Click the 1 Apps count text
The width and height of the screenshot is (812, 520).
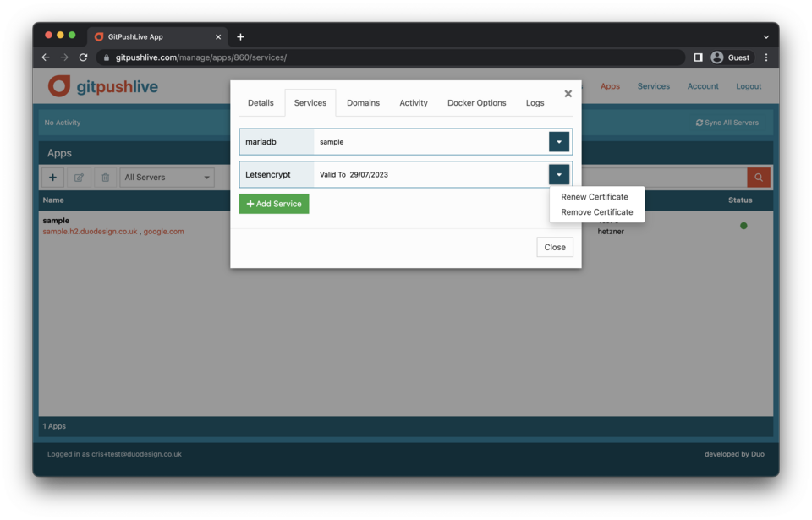point(54,426)
